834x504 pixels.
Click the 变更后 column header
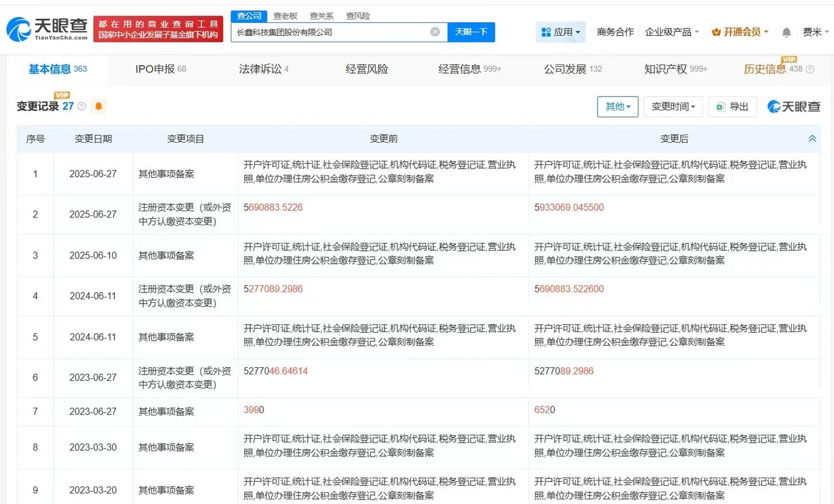(674, 139)
